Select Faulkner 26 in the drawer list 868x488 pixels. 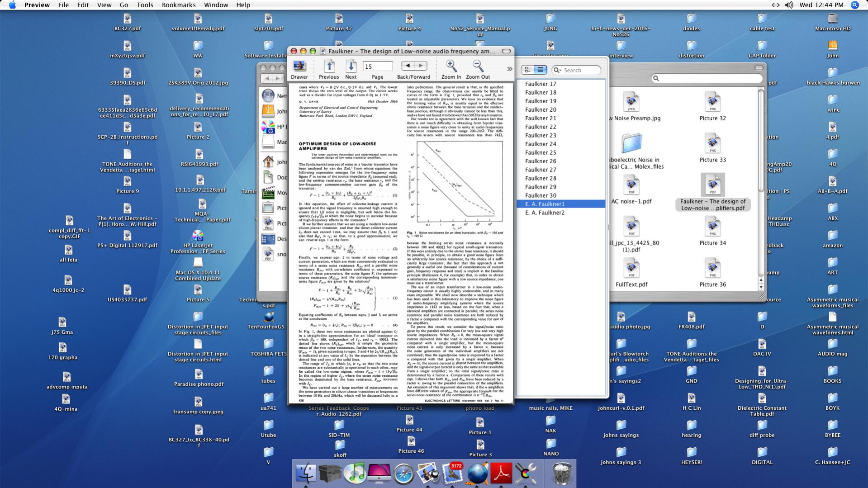(561, 161)
